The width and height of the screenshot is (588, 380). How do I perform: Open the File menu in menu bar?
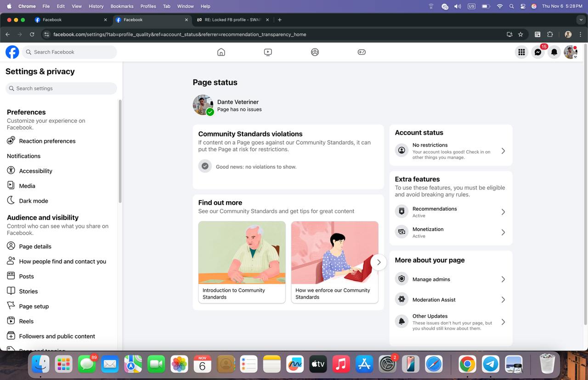(x=46, y=6)
